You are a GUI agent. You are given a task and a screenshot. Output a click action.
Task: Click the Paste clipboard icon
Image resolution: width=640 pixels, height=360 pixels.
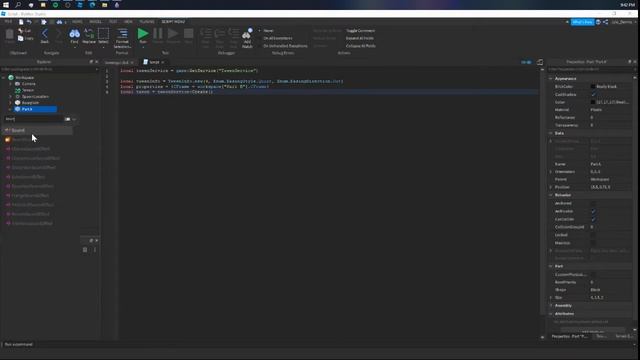[x=9, y=34]
